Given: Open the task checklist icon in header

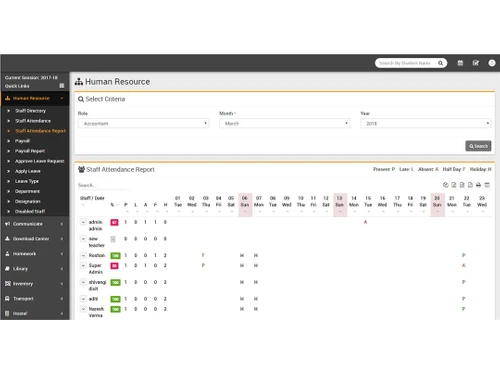Looking at the screenshot, I should point(476,63).
